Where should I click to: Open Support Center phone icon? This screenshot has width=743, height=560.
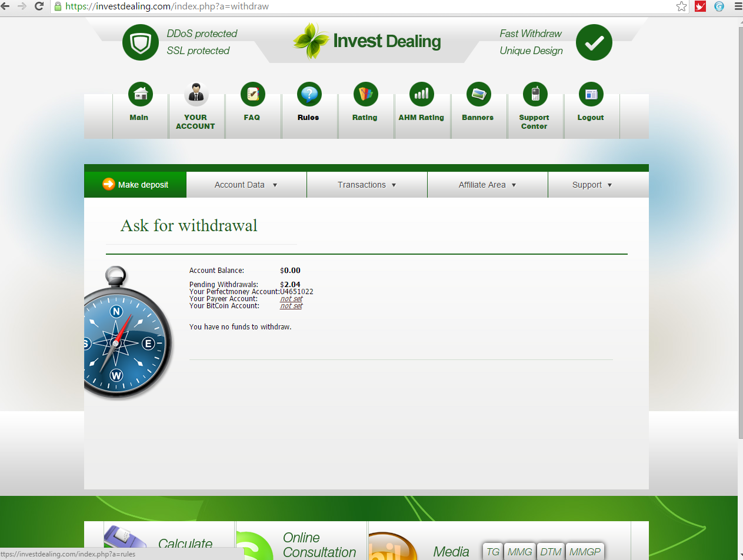click(535, 94)
